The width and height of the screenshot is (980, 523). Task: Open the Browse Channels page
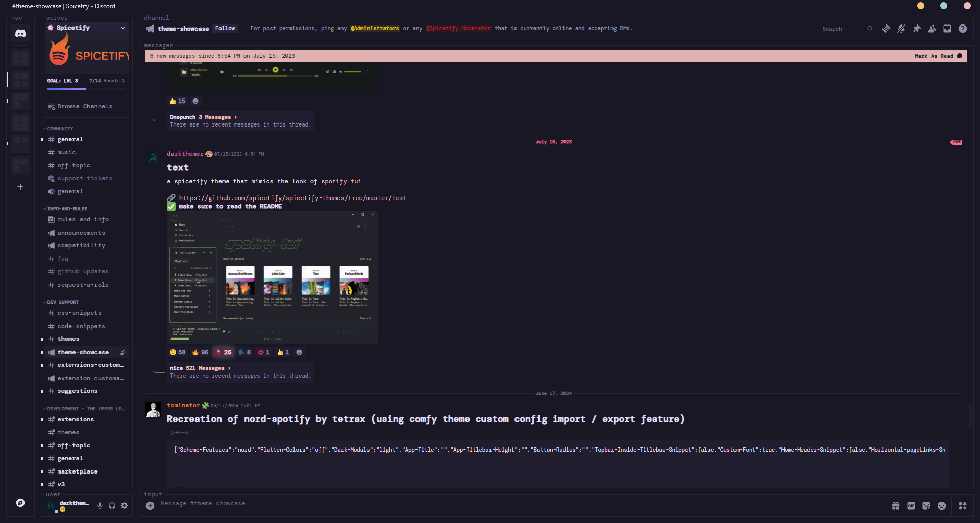(86, 107)
